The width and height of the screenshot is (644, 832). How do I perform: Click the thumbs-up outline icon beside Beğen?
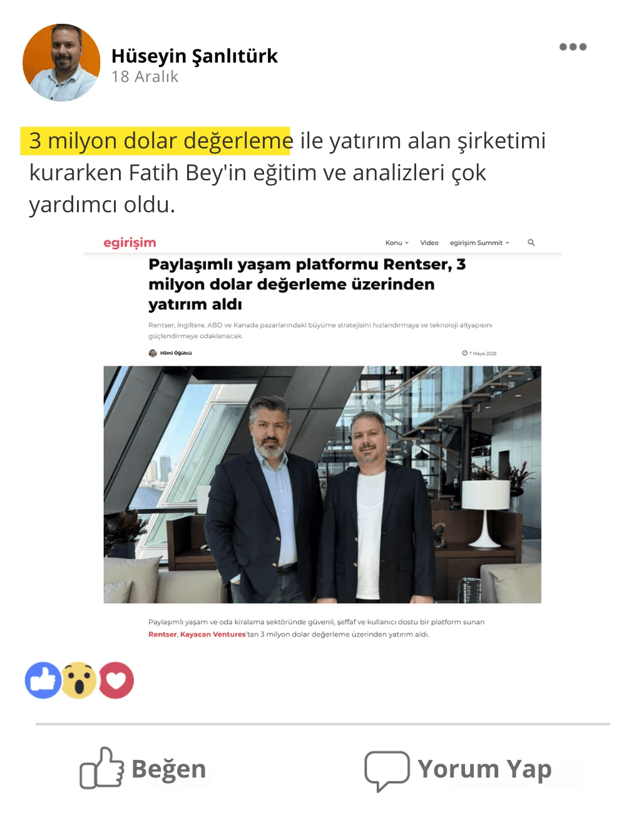click(101, 768)
